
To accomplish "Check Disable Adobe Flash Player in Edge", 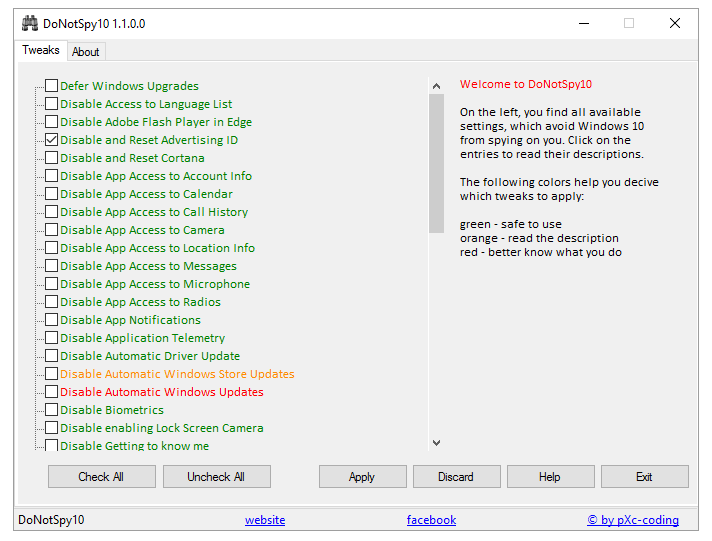I will click(52, 122).
